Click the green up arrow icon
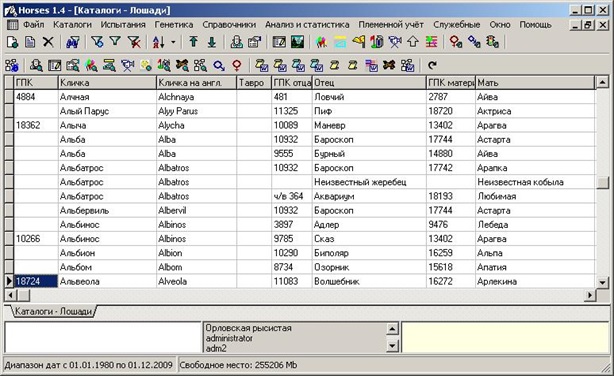 pyautogui.click(x=193, y=42)
